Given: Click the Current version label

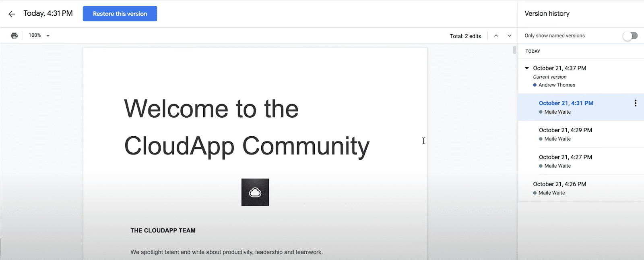Looking at the screenshot, I should click(x=550, y=77).
